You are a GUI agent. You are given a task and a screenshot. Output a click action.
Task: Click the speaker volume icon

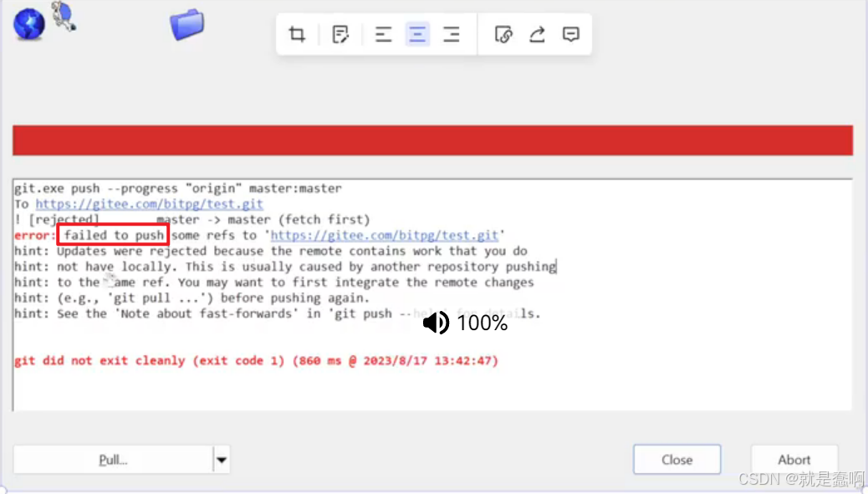(x=436, y=323)
